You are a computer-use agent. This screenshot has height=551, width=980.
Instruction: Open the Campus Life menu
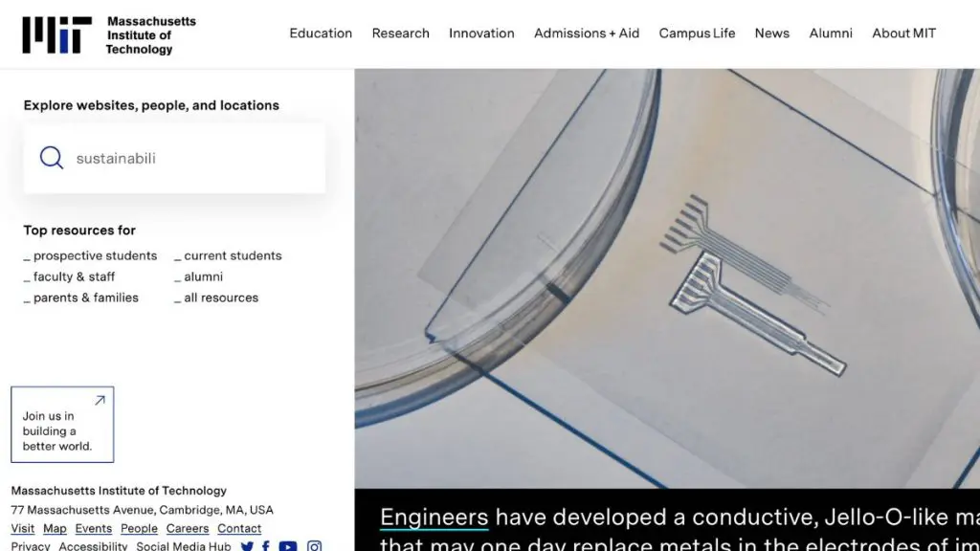coord(697,33)
